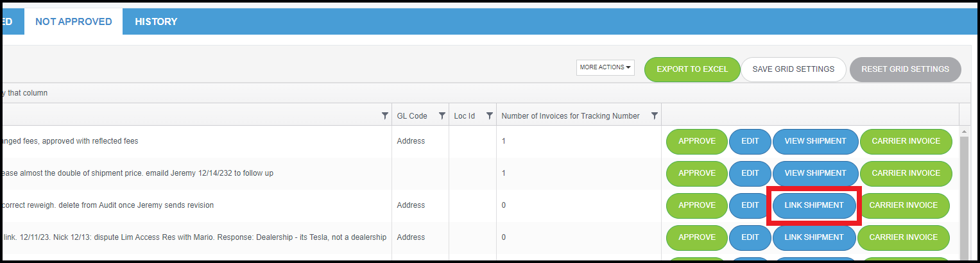This screenshot has height=263, width=980.
Task: Approve the 'approved with reflected fees' row
Action: coord(697,141)
